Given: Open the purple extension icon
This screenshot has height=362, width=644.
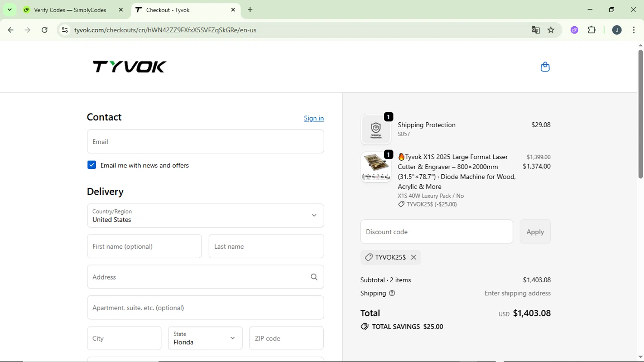Looking at the screenshot, I should pos(574,30).
